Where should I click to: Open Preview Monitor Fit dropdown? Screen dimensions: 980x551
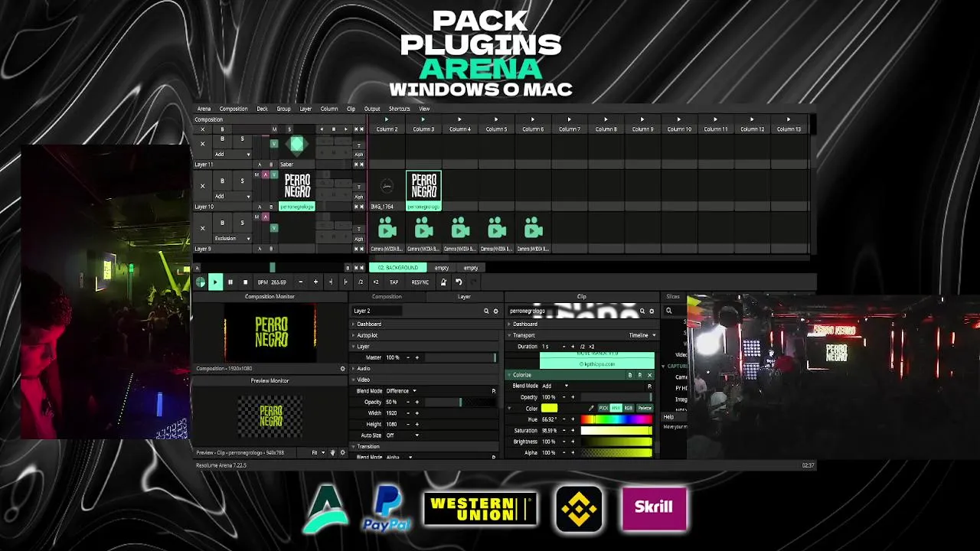coord(317,453)
